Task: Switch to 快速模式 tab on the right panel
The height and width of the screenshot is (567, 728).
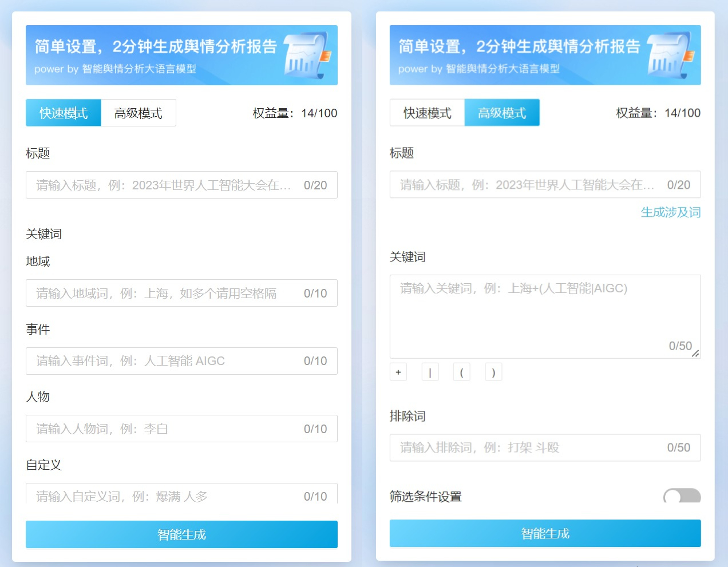Action: 426,112
